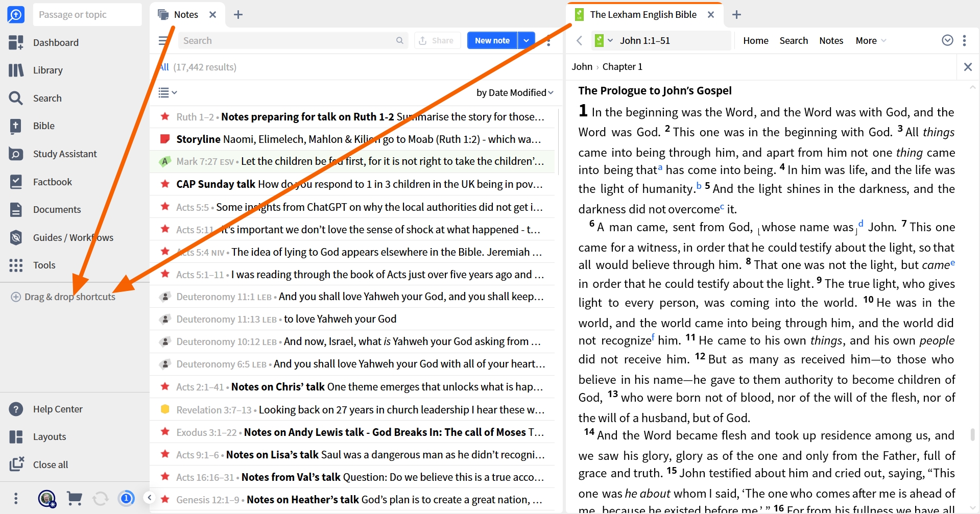Click the circled chevron icon in Bible toolbar
This screenshot has height=514, width=980.
[x=947, y=40]
